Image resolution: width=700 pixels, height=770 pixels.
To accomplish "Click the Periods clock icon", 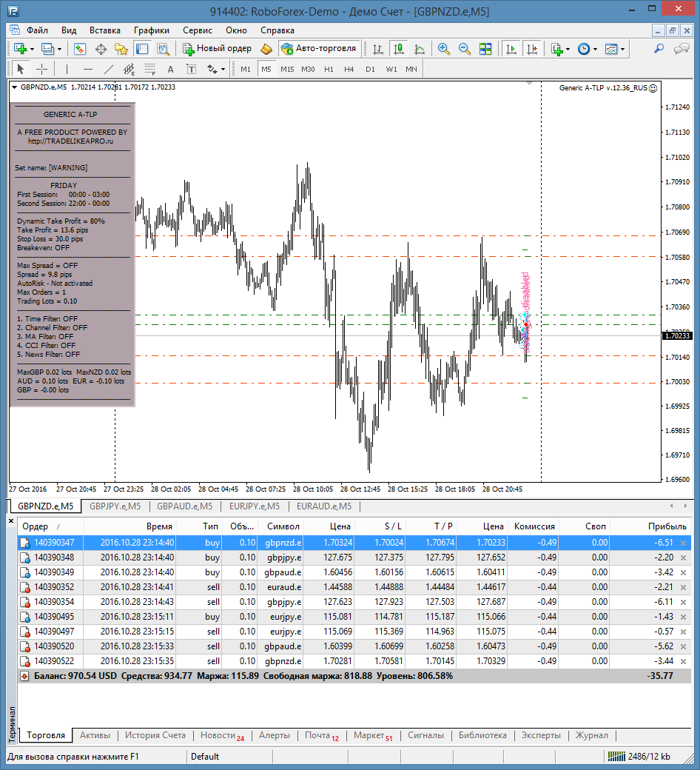I will 584,49.
